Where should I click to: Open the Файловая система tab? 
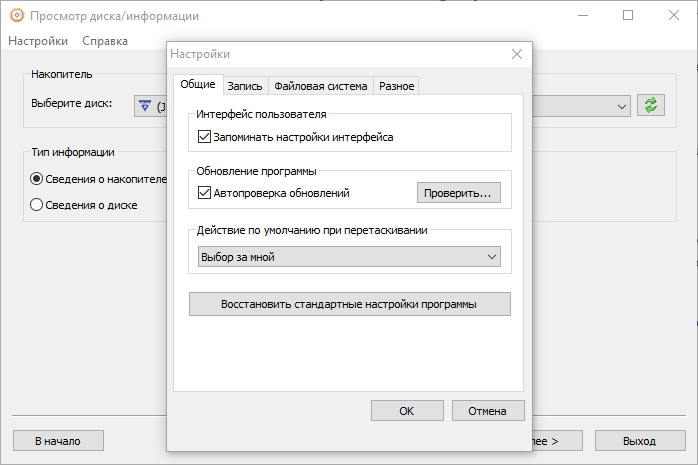tap(320, 86)
